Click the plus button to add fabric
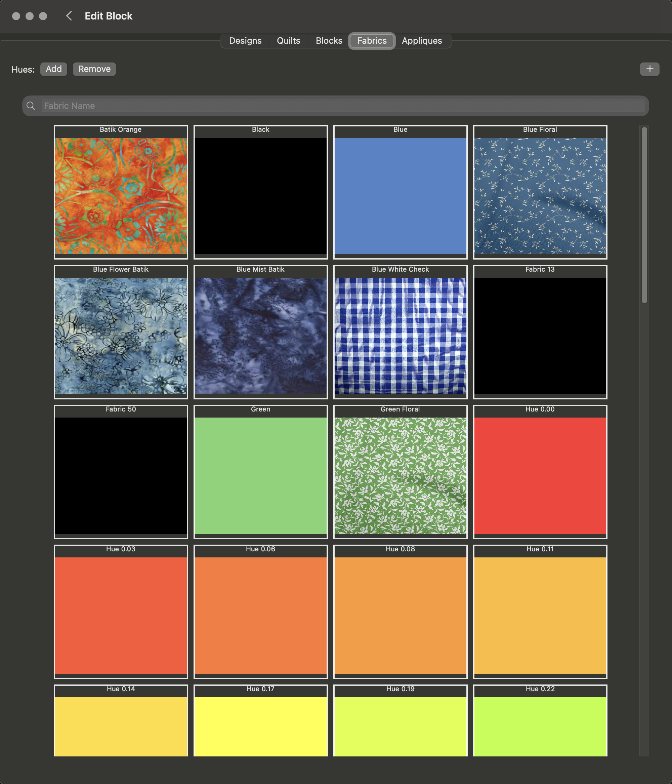The image size is (672, 784). [649, 69]
